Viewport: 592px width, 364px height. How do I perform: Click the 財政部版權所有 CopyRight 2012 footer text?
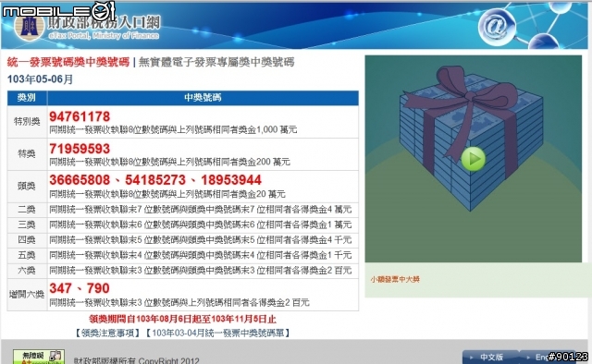click(x=136, y=360)
